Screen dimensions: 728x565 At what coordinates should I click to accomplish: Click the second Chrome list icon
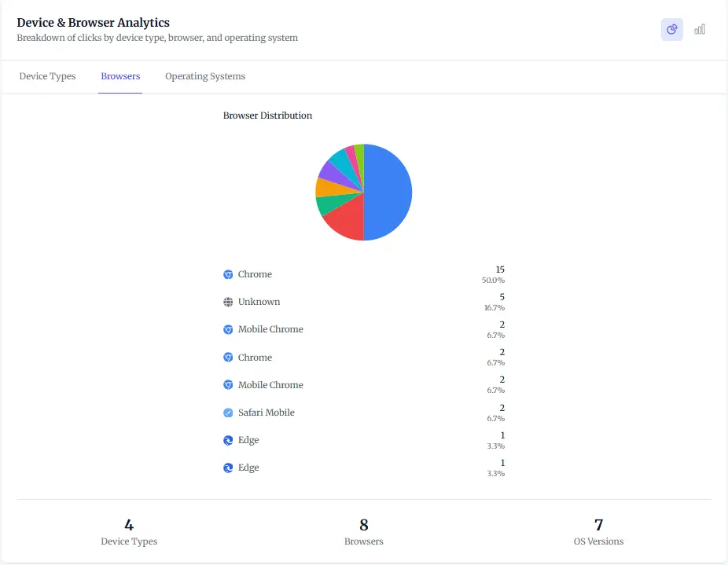click(228, 358)
